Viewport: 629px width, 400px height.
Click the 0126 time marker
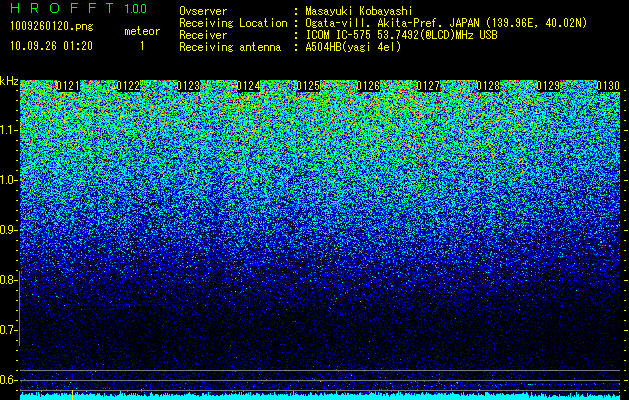point(368,86)
